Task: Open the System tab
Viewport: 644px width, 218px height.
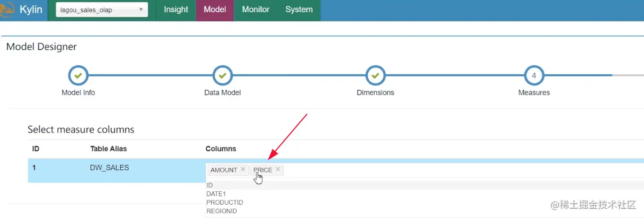Action: [299, 10]
